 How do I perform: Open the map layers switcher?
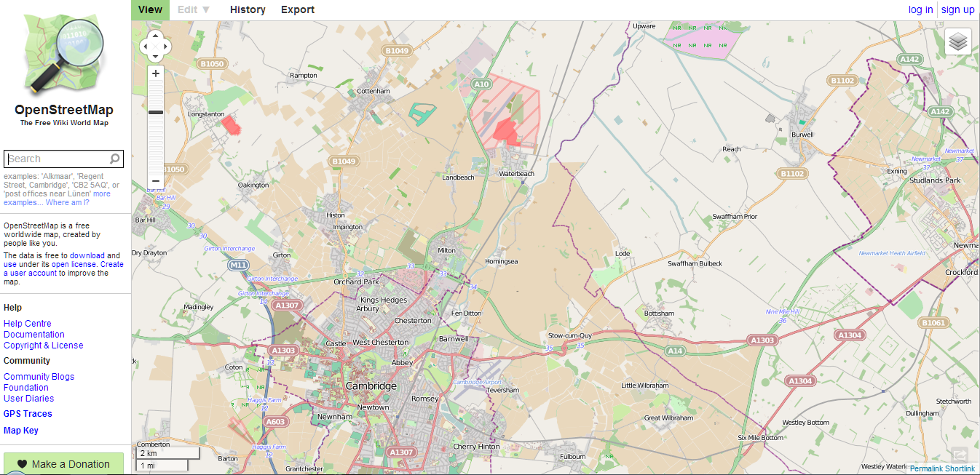[x=958, y=41]
